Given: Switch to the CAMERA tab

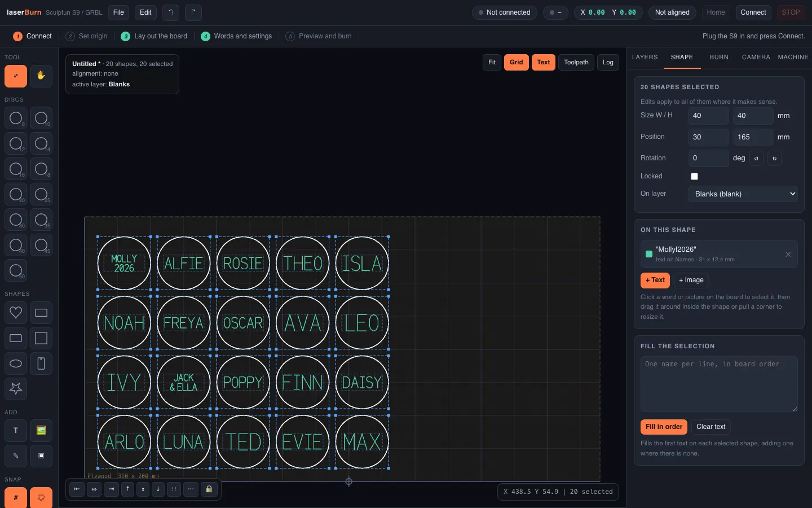Looking at the screenshot, I should point(756,58).
